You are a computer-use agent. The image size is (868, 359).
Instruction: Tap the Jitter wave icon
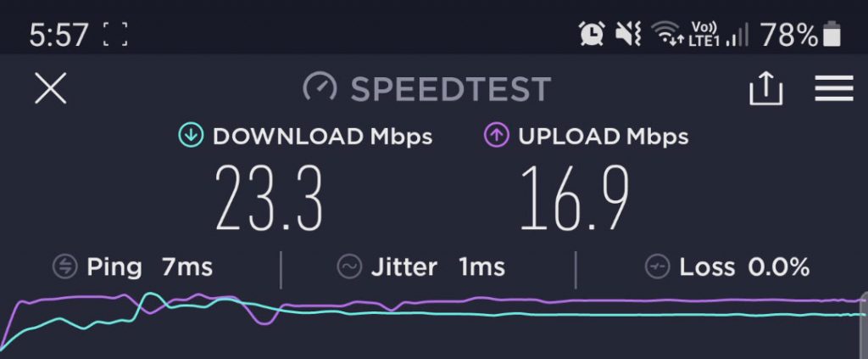(x=349, y=266)
